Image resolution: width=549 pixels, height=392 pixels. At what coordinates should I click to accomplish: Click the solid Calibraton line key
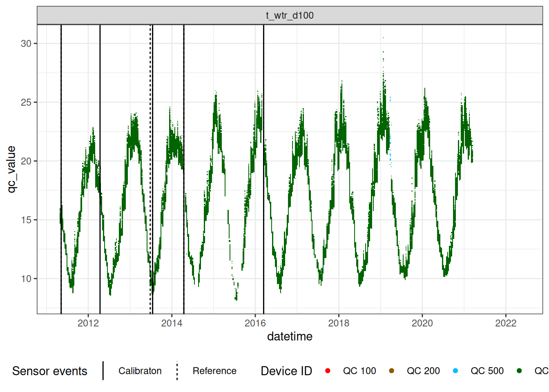click(103, 371)
